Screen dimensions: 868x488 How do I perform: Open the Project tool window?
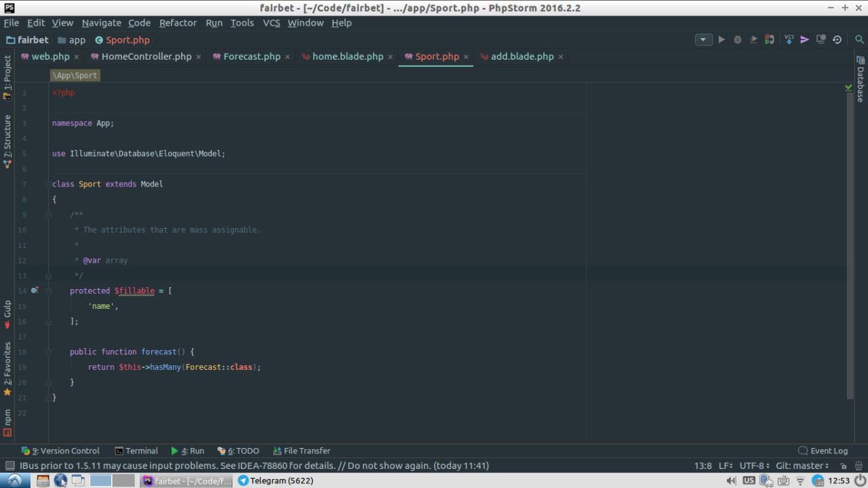point(7,77)
